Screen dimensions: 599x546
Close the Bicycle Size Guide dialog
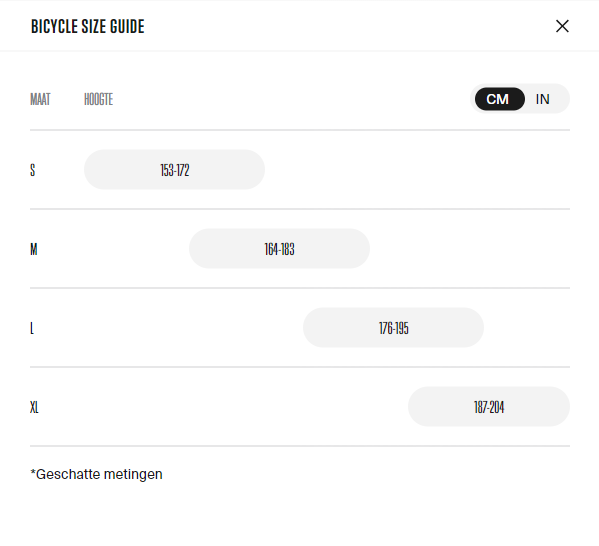tap(562, 26)
